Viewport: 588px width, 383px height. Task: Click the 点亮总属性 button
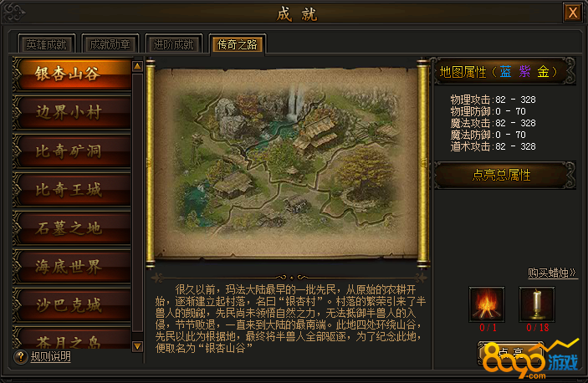tap(502, 175)
